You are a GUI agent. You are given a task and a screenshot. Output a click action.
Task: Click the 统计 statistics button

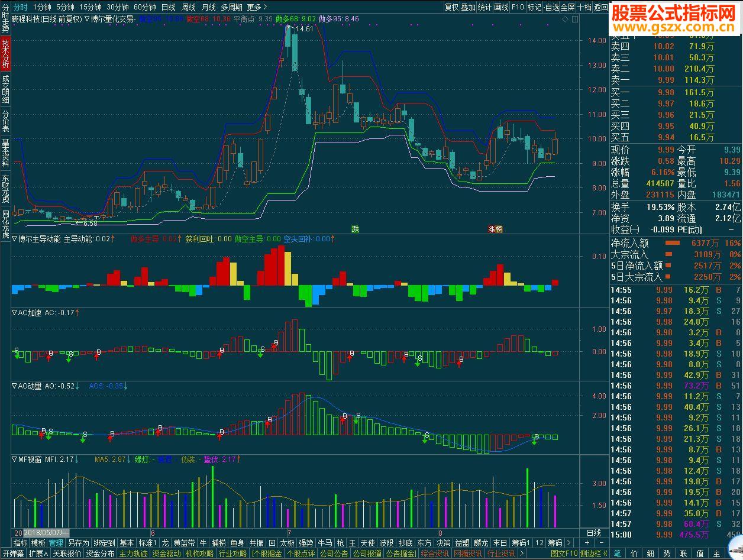(x=484, y=7)
